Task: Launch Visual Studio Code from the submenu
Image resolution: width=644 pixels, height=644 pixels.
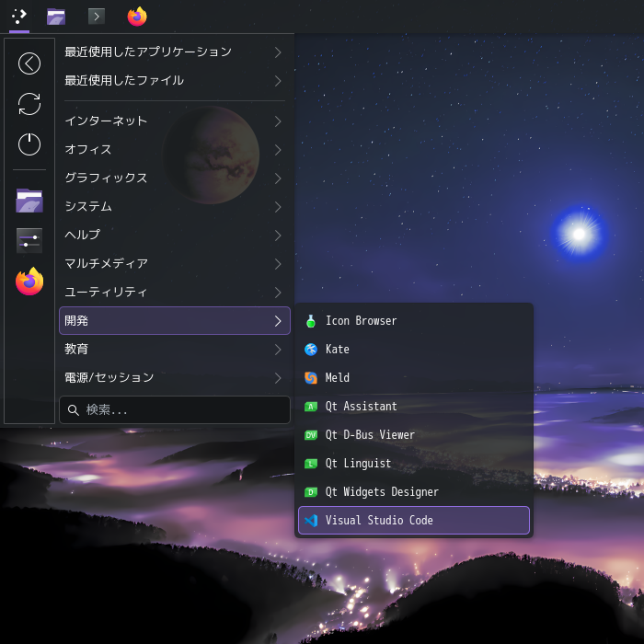Action: pyautogui.click(x=414, y=521)
